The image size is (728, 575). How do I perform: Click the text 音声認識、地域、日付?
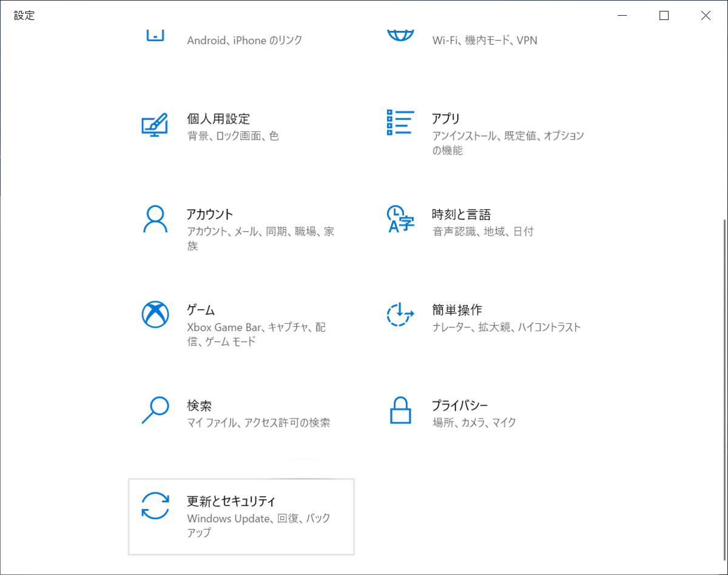click(483, 231)
